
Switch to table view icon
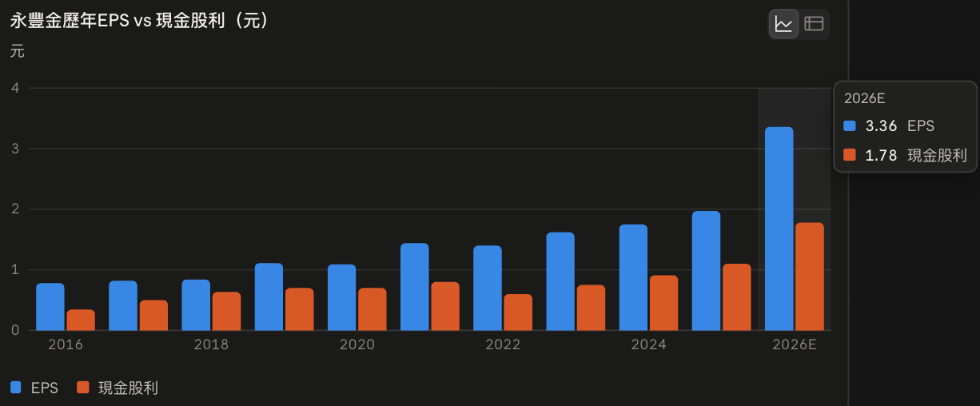[814, 24]
